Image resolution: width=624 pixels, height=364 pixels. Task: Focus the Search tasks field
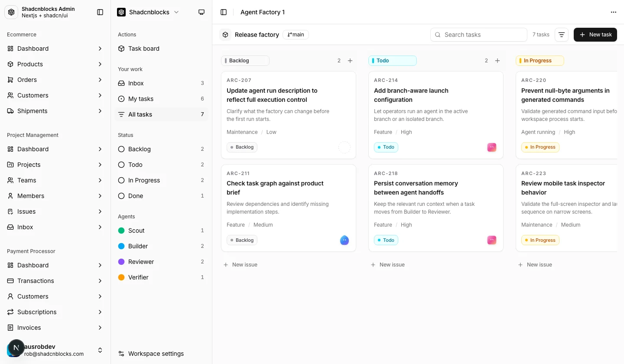coord(479,35)
